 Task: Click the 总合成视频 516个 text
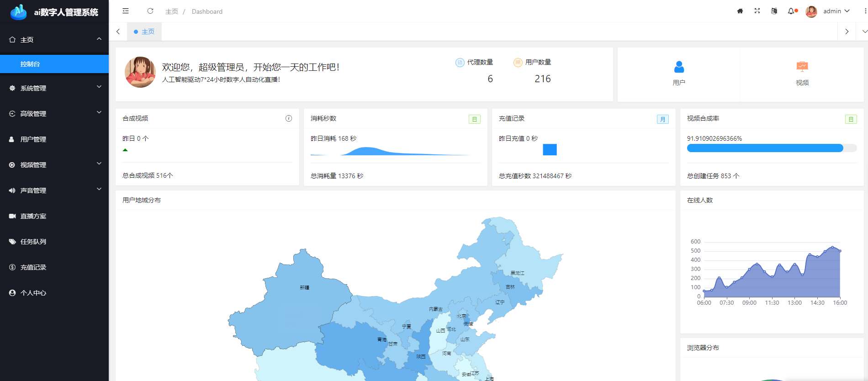tap(148, 175)
